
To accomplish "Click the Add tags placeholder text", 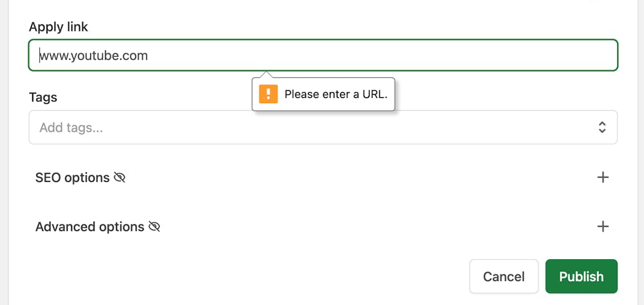I will point(71,128).
